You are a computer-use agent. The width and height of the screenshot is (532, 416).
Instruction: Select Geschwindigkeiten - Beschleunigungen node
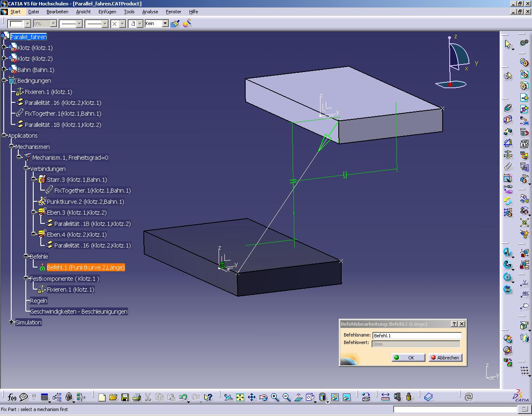tap(79, 312)
